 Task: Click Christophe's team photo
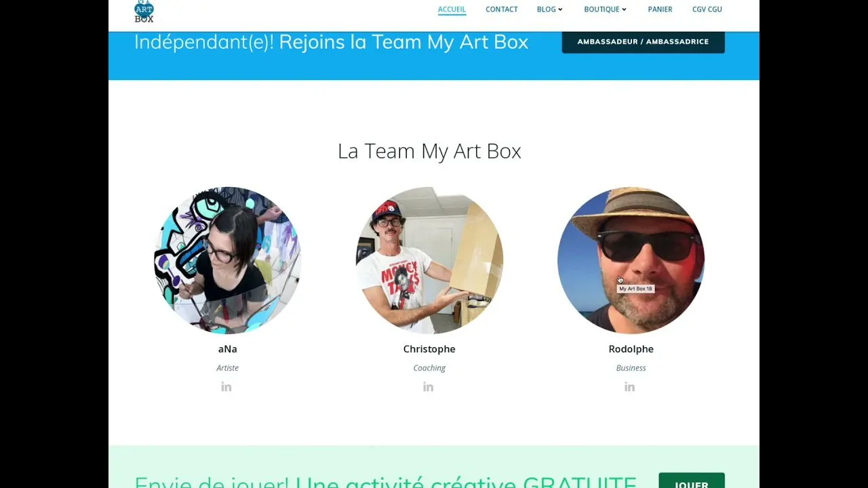(429, 260)
